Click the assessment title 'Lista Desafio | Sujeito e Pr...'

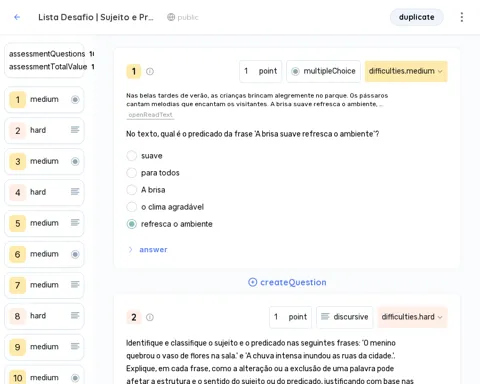pyautogui.click(x=96, y=17)
